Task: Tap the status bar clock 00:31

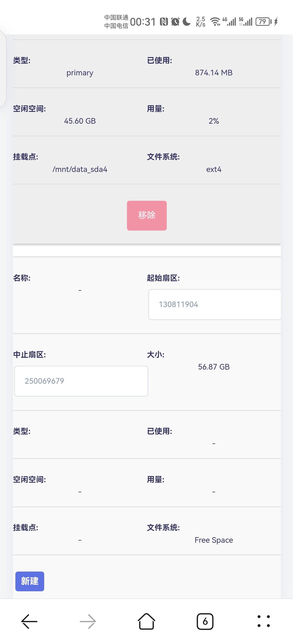Action: coord(143,22)
